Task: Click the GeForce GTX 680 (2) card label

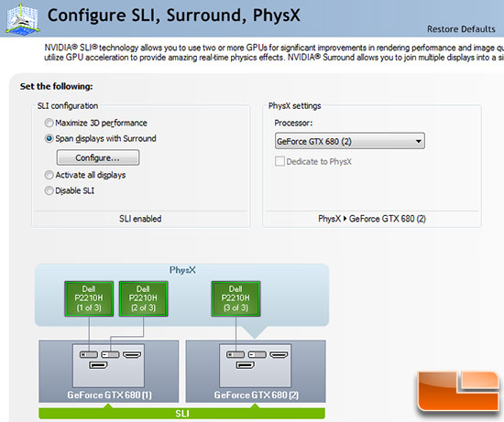Action: pos(257,395)
